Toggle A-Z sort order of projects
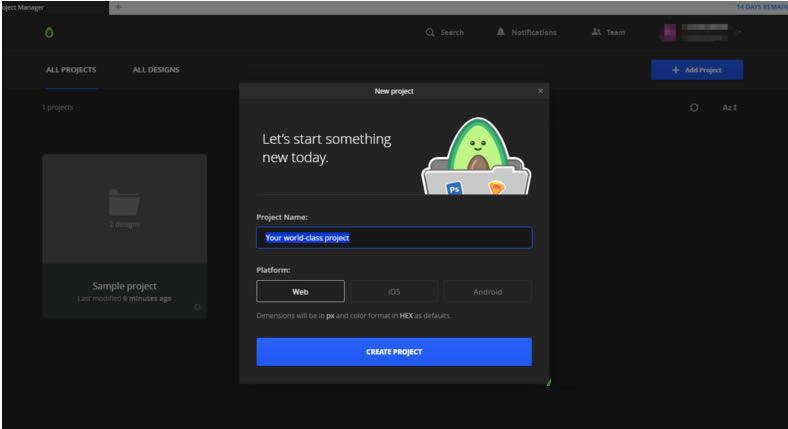The image size is (788, 429). click(729, 107)
